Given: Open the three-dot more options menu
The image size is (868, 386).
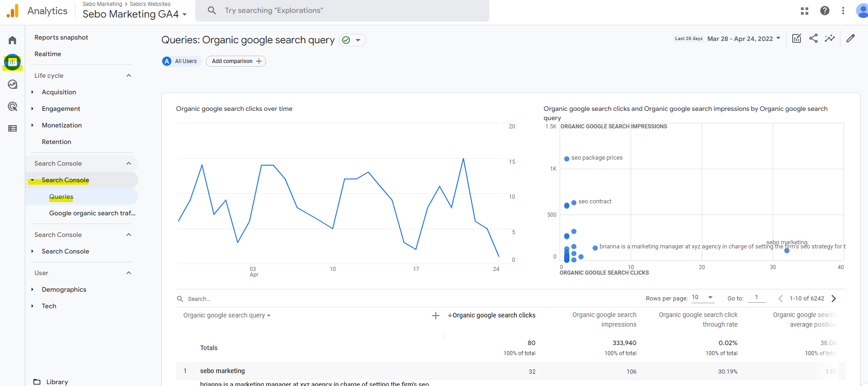Looking at the screenshot, I should pos(843,11).
